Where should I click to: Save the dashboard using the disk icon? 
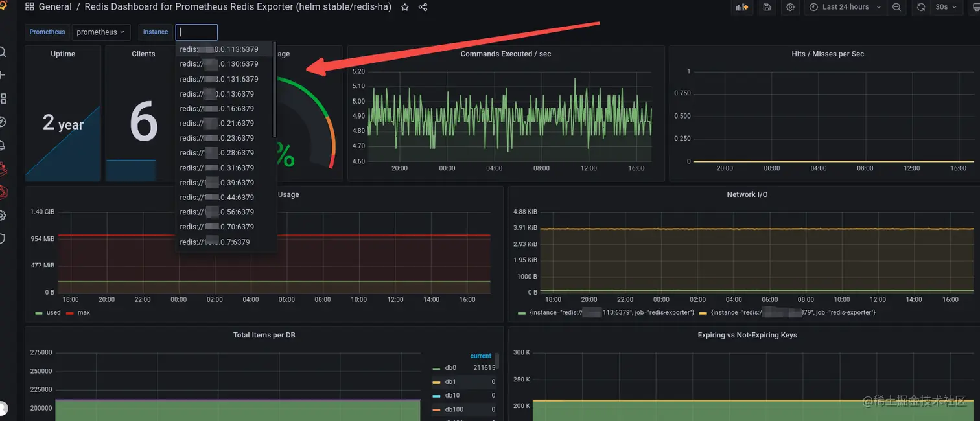coord(767,7)
